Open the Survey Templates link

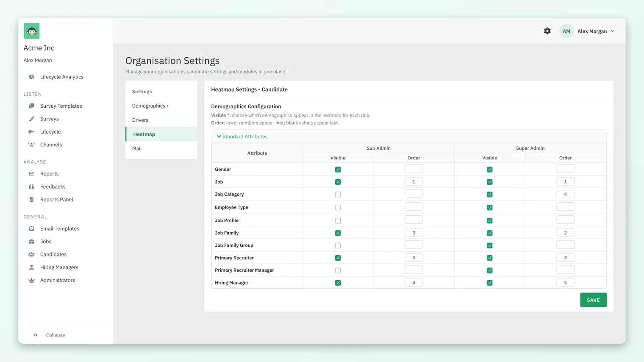click(x=61, y=106)
